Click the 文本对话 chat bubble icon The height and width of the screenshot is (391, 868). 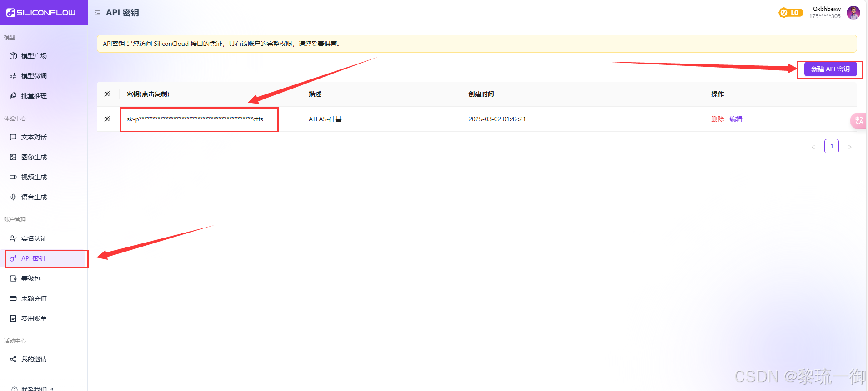(x=13, y=137)
